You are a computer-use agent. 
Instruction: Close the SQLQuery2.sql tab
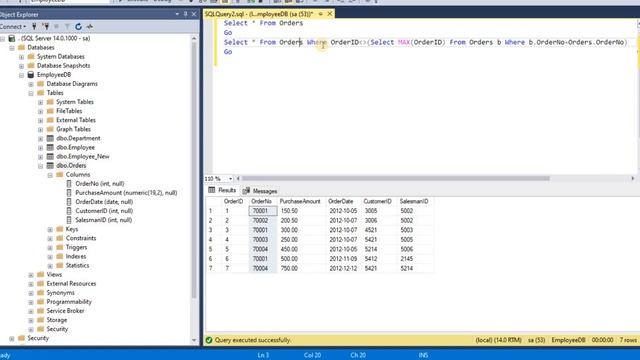pos(330,14)
